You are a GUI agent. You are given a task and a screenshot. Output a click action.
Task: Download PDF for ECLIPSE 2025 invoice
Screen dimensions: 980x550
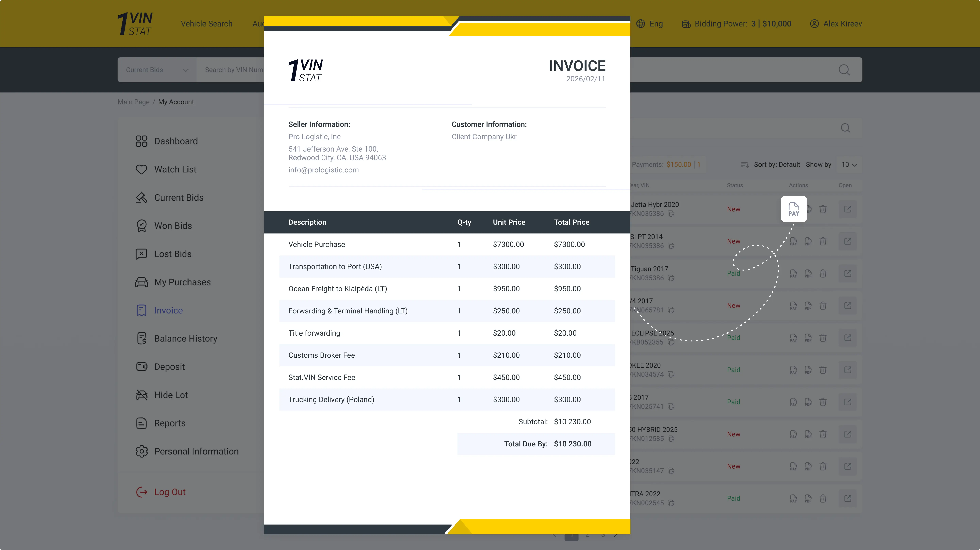(x=808, y=337)
